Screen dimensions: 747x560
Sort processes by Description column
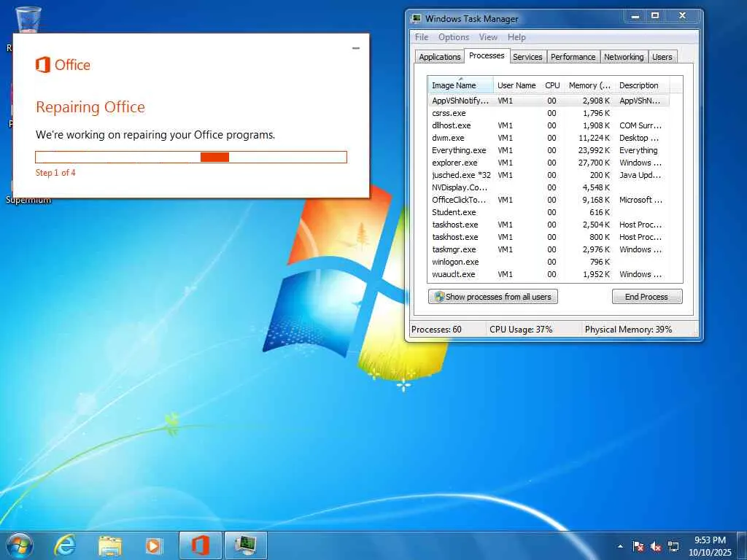(x=642, y=85)
